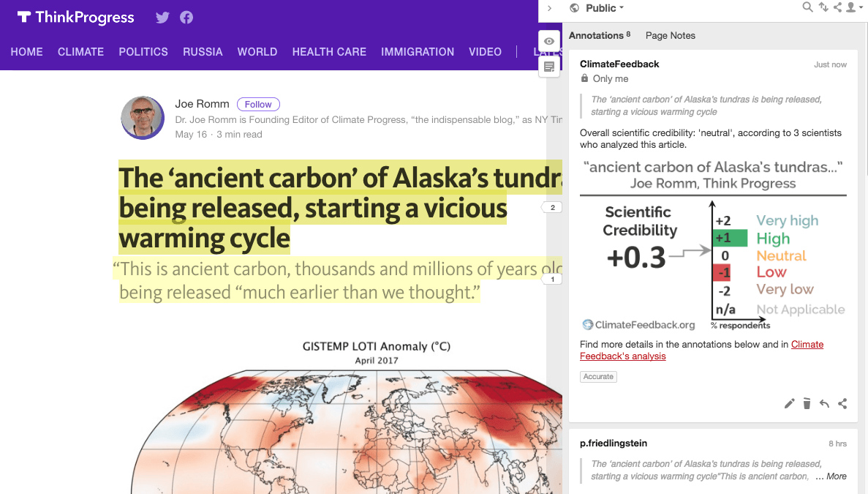868x494 pixels.
Task: Create a new page note icon button
Action: (549, 67)
